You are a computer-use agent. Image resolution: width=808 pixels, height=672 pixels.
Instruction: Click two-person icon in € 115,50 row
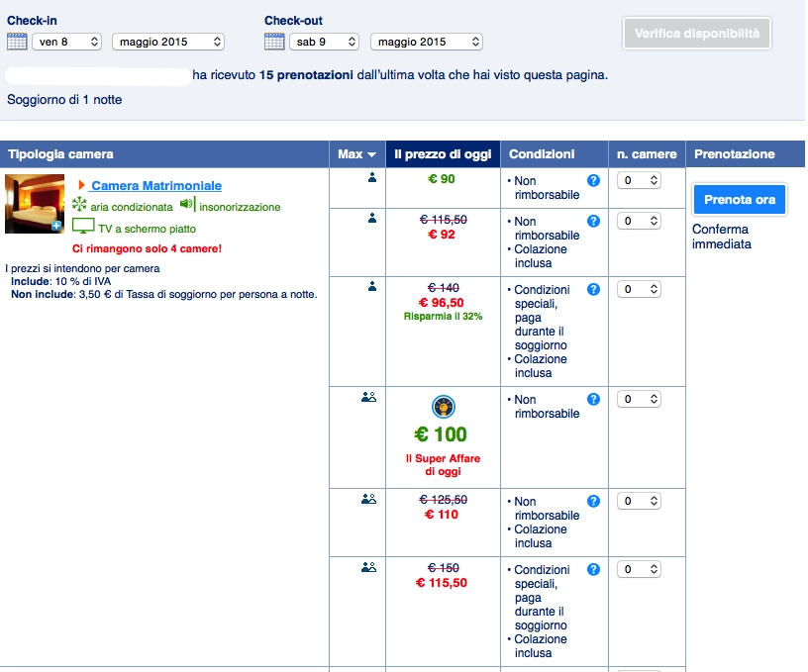(369, 567)
